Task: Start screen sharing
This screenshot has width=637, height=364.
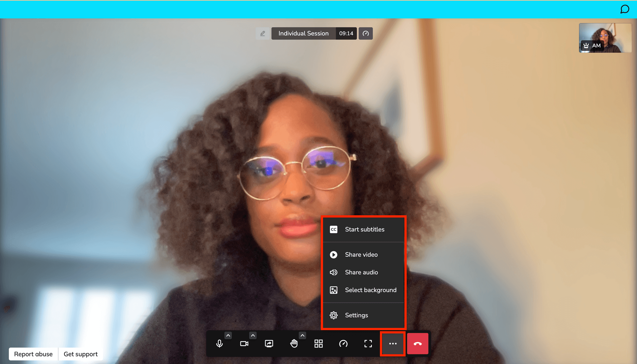Action: tap(269, 344)
